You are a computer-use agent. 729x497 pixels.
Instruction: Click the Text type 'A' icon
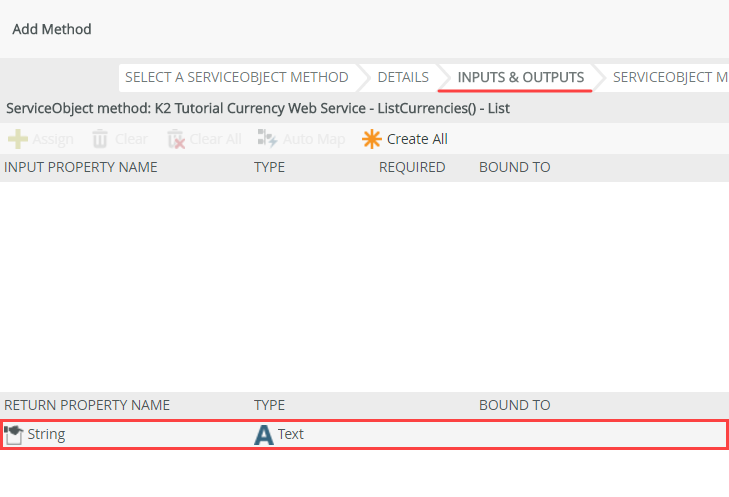click(x=264, y=434)
